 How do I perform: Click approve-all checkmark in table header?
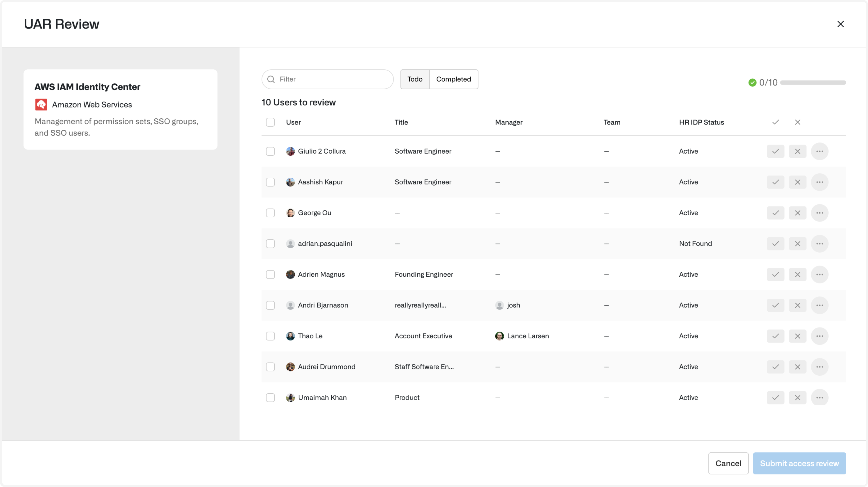[x=775, y=122]
